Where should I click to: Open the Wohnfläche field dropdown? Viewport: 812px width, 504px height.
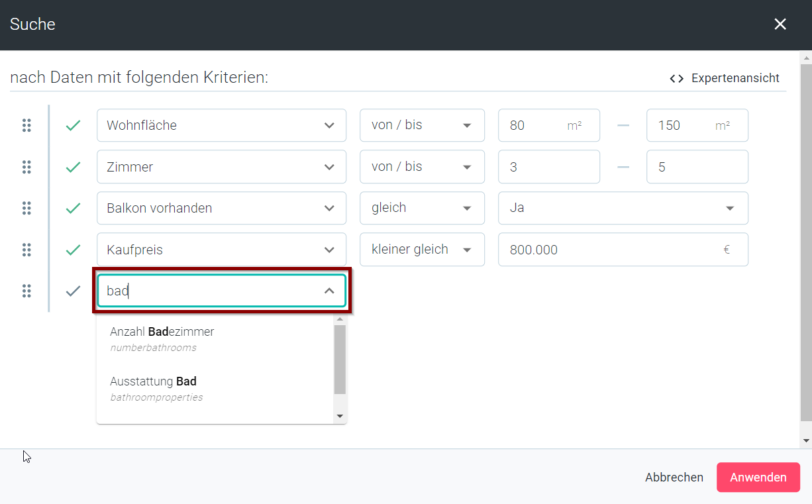221,125
